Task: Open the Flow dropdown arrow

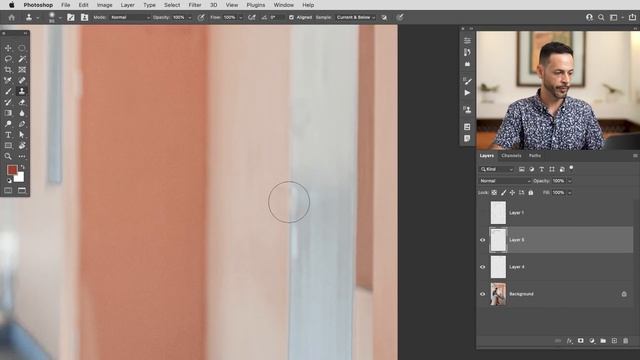Action: (x=240, y=18)
